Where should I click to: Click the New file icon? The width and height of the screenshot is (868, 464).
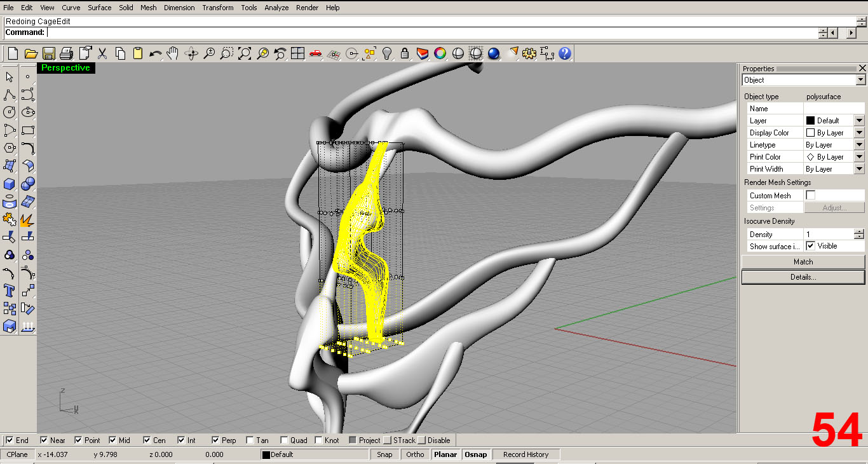coord(12,53)
